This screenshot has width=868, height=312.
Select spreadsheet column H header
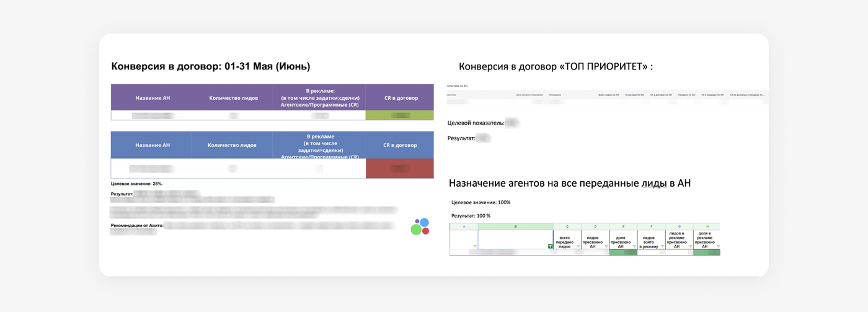pos(707,226)
